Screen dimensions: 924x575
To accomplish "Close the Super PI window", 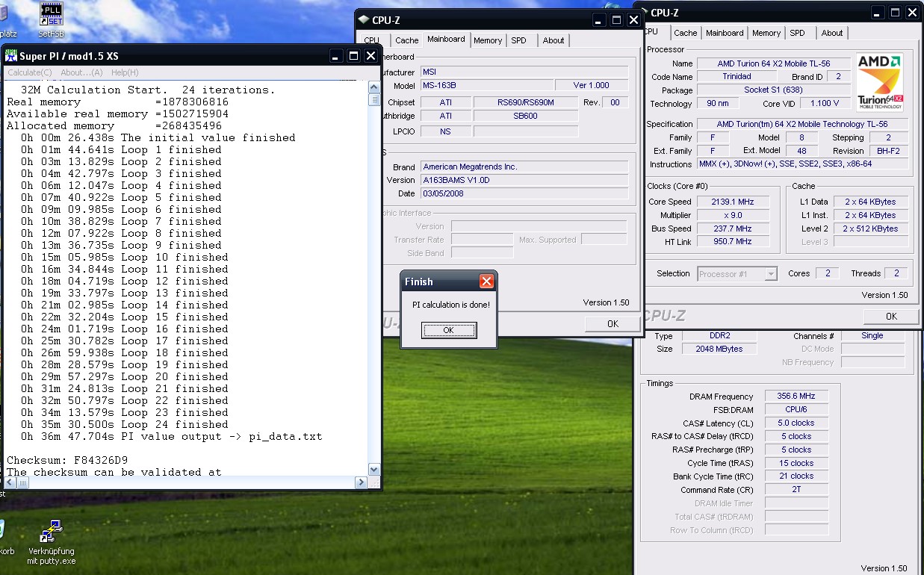I will (x=370, y=56).
